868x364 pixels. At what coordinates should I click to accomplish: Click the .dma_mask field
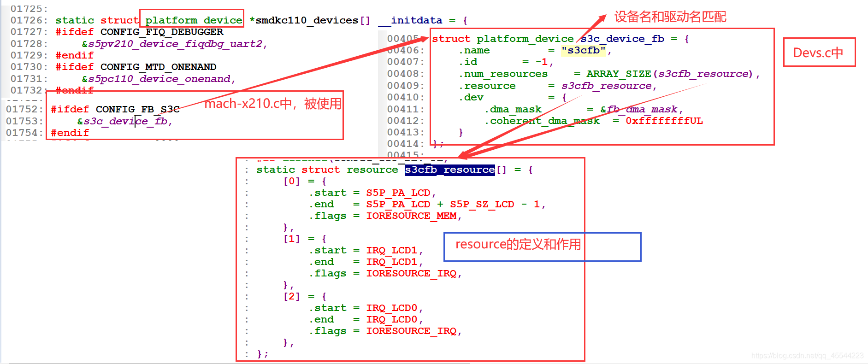coord(513,109)
